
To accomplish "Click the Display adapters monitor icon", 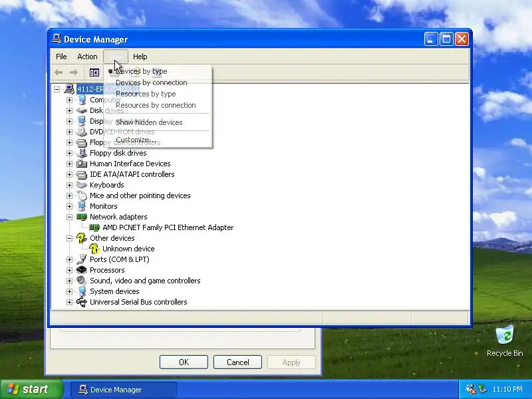I will point(82,121).
